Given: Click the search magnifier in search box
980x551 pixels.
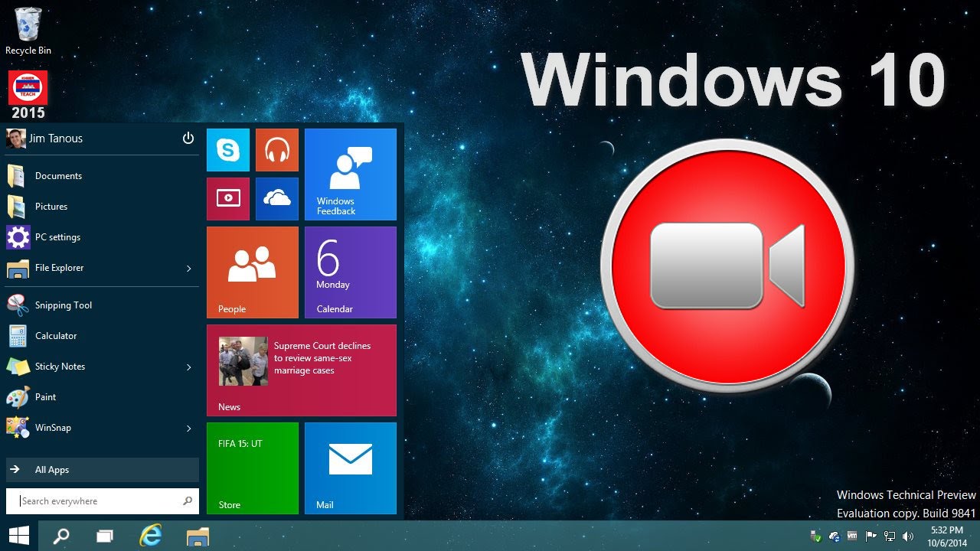Looking at the screenshot, I should (x=188, y=501).
